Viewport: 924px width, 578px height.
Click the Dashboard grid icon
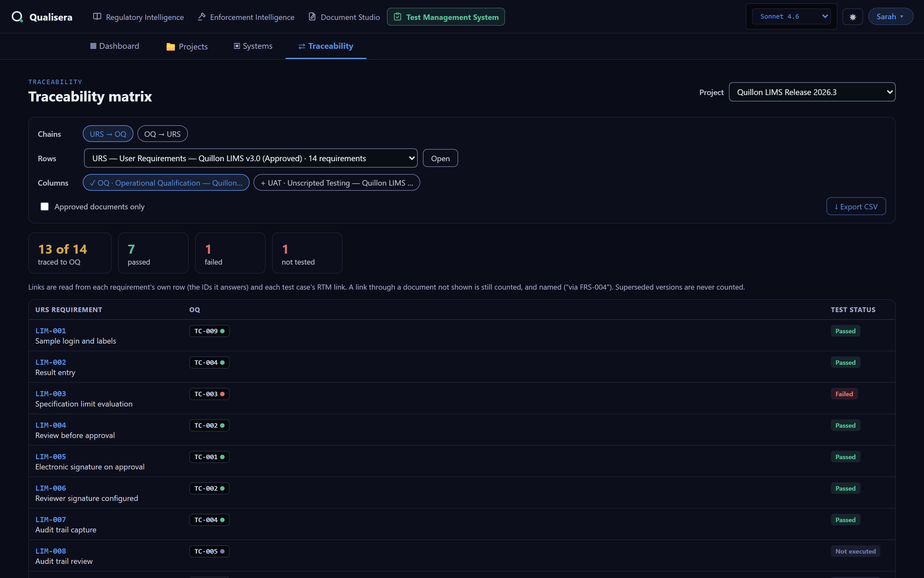tap(93, 46)
